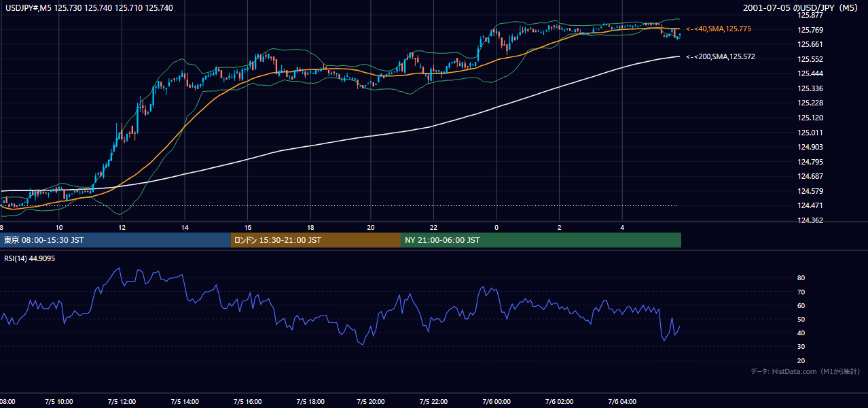Click the 125.769 price axis label

(810, 30)
